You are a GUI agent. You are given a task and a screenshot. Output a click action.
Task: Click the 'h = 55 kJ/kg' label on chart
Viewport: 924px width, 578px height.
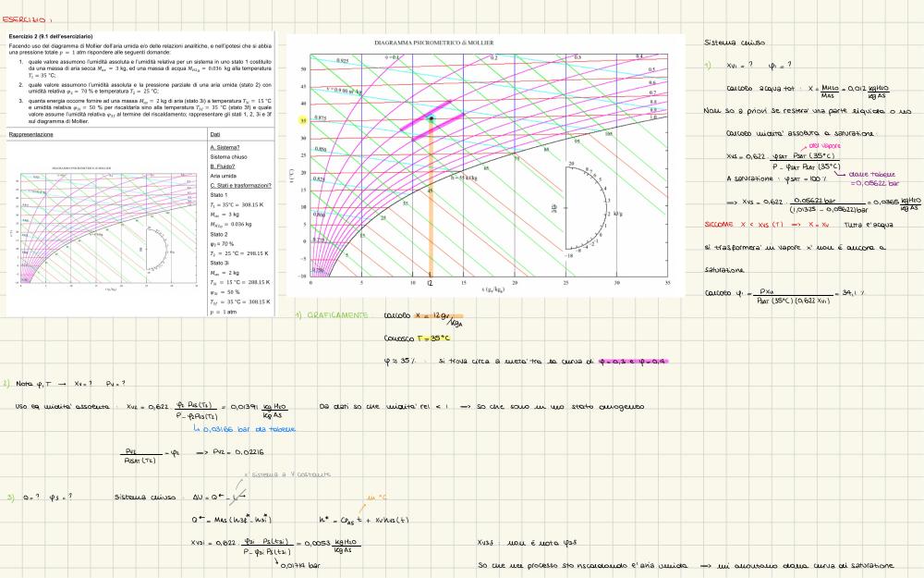click(465, 178)
